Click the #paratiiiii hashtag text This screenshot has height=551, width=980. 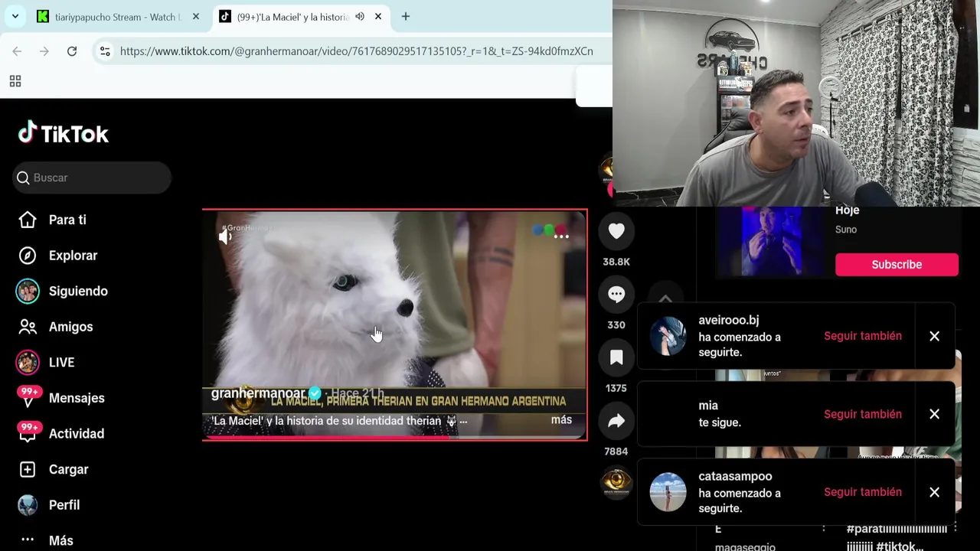(897, 529)
